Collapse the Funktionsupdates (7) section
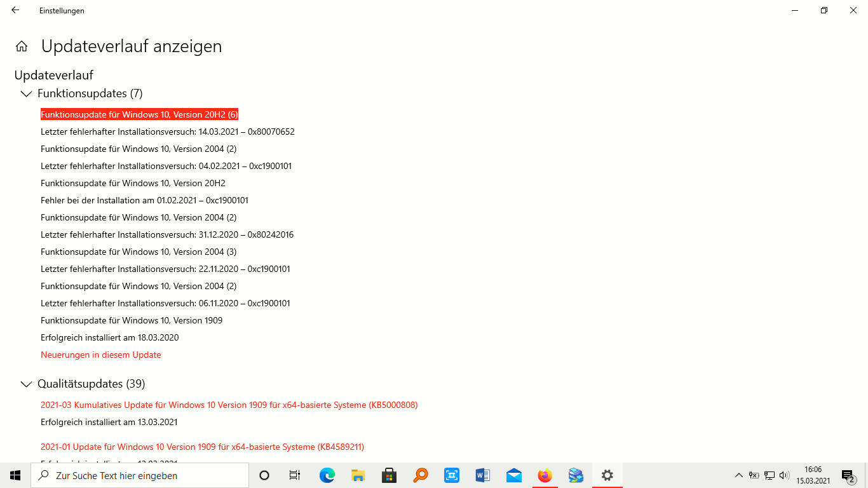The width and height of the screenshot is (868, 488). (26, 94)
